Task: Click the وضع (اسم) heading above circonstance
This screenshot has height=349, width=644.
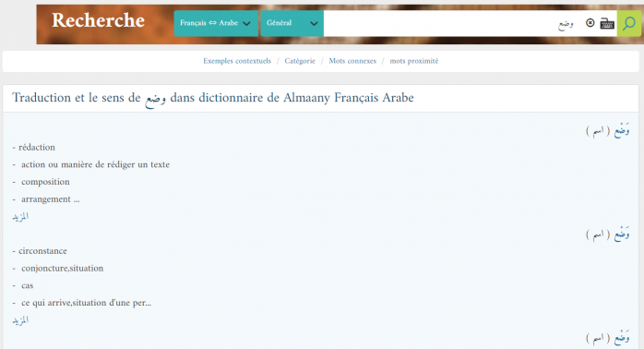Action: point(607,235)
